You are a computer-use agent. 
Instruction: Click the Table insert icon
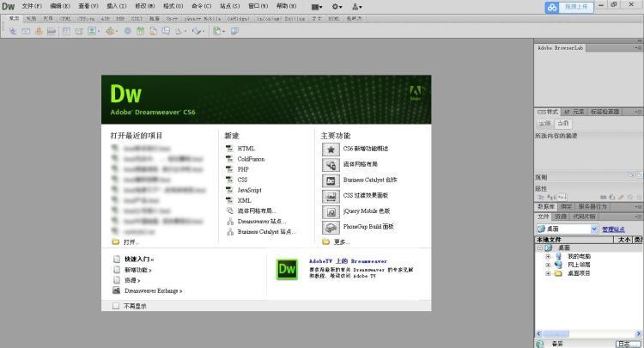66,31
